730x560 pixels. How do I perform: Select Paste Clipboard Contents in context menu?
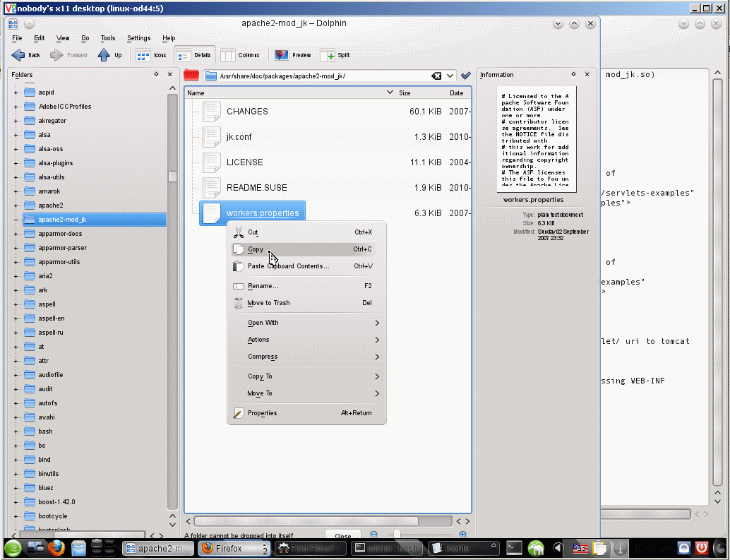pyautogui.click(x=306, y=266)
